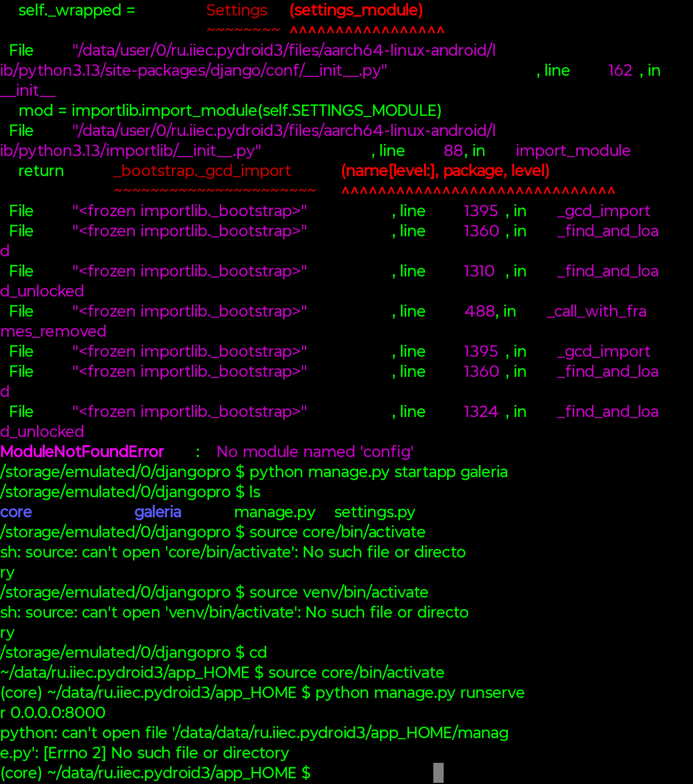
Task: Click the blue "core" directory in ls output
Action: pos(16,512)
